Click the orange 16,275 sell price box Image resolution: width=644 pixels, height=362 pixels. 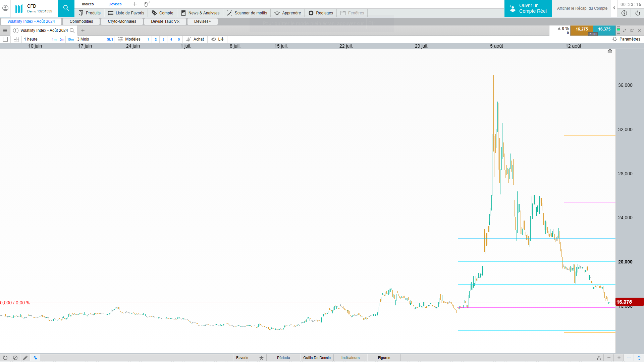pyautogui.click(x=581, y=29)
